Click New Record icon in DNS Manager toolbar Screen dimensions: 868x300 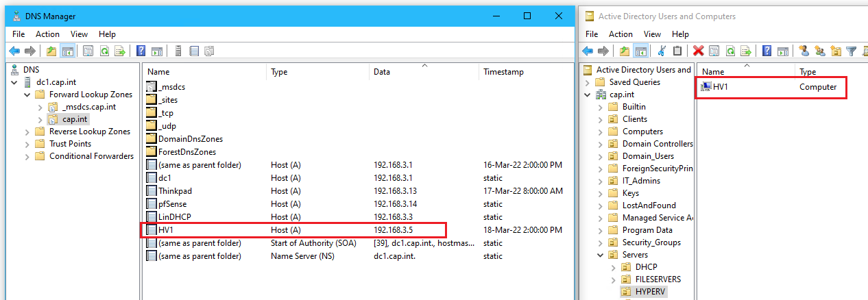pyautogui.click(x=194, y=51)
